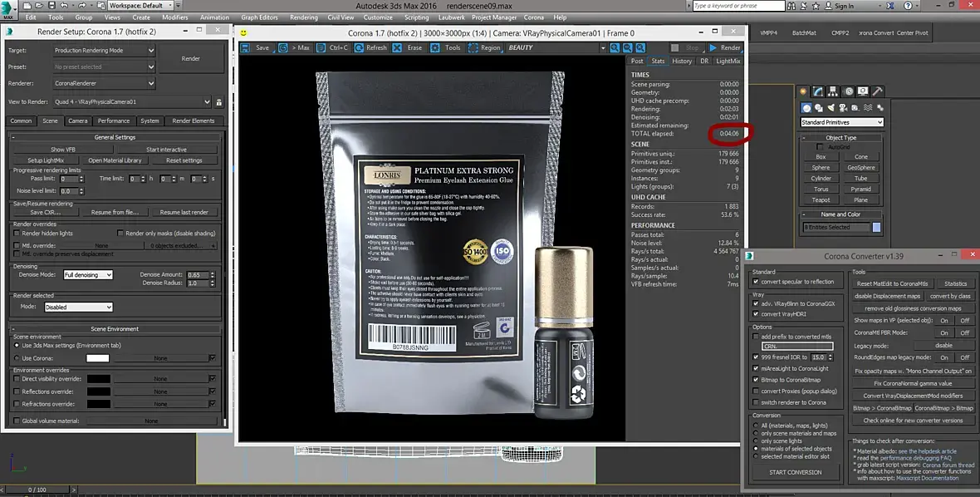Click the New Scene icon in quick access toolbar
The image size is (980, 497).
pos(28,6)
